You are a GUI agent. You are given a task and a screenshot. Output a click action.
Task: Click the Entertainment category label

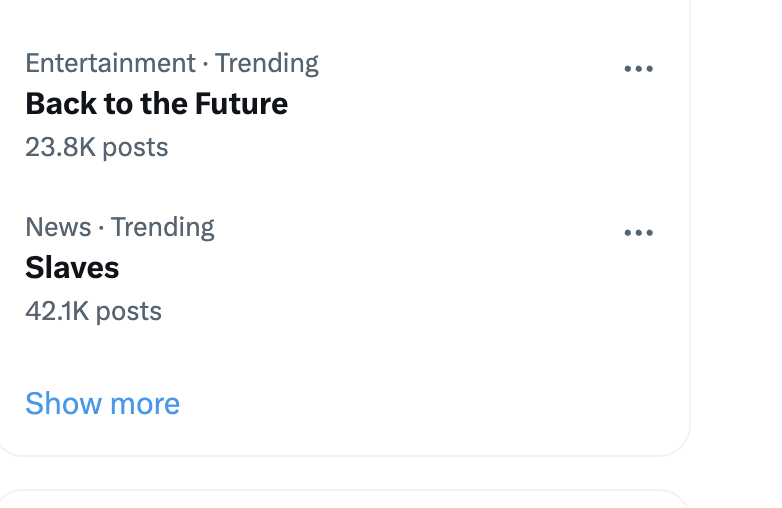click(110, 63)
